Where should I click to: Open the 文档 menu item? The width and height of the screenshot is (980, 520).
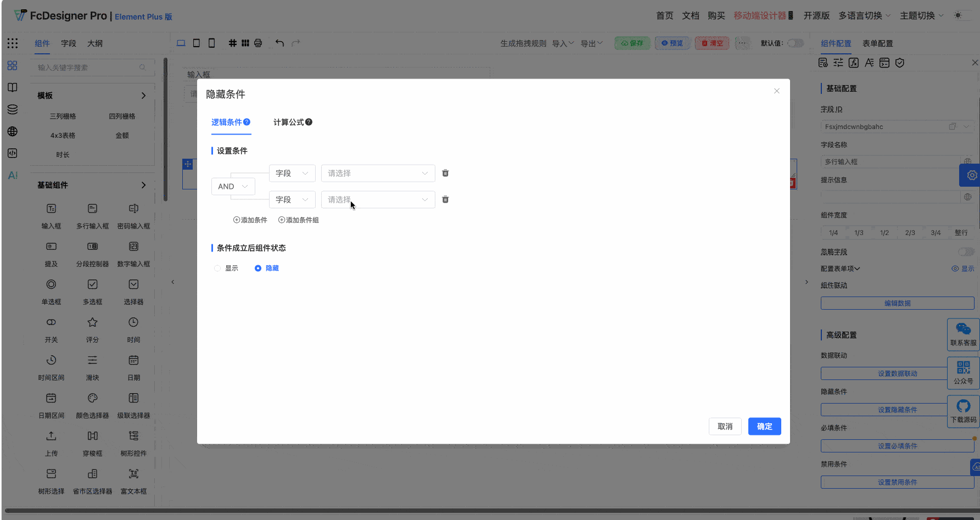690,15
